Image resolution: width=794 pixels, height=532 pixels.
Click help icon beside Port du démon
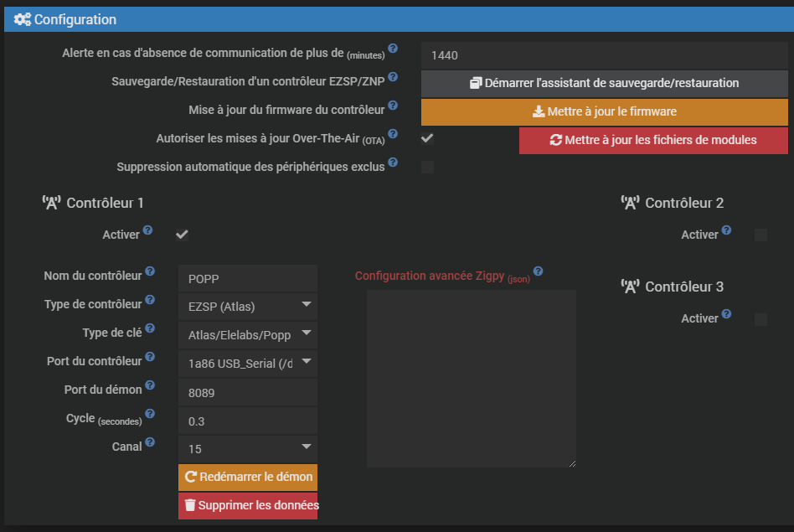150,385
